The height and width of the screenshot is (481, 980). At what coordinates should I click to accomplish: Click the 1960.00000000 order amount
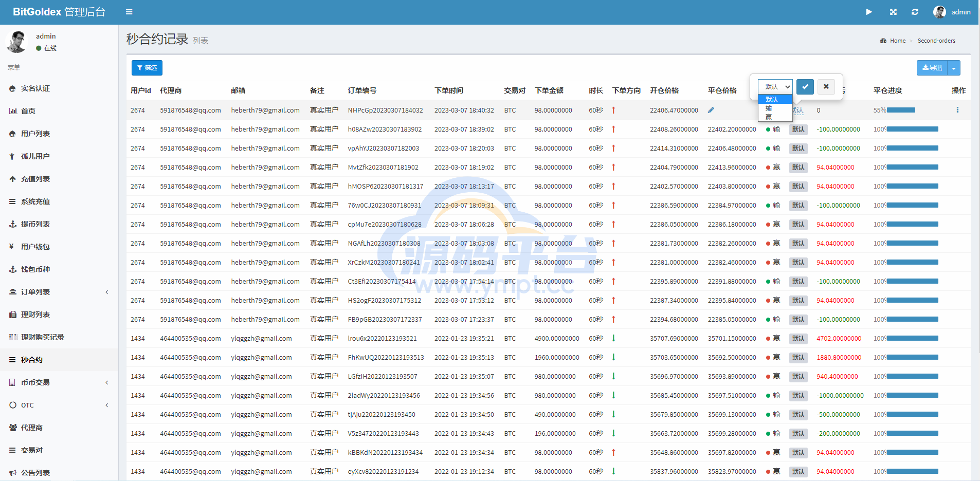click(557, 357)
